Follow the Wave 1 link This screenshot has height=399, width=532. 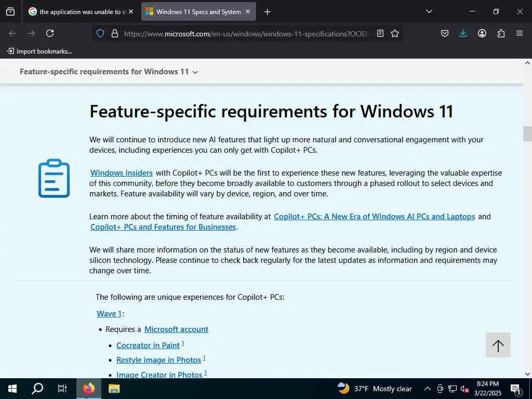pyautogui.click(x=109, y=313)
